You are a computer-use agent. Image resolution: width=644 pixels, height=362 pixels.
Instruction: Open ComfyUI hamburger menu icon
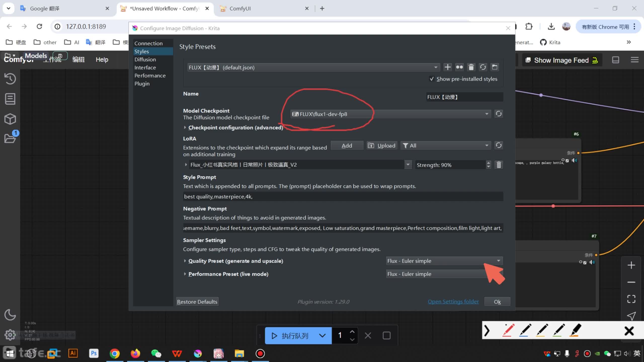tap(634, 60)
